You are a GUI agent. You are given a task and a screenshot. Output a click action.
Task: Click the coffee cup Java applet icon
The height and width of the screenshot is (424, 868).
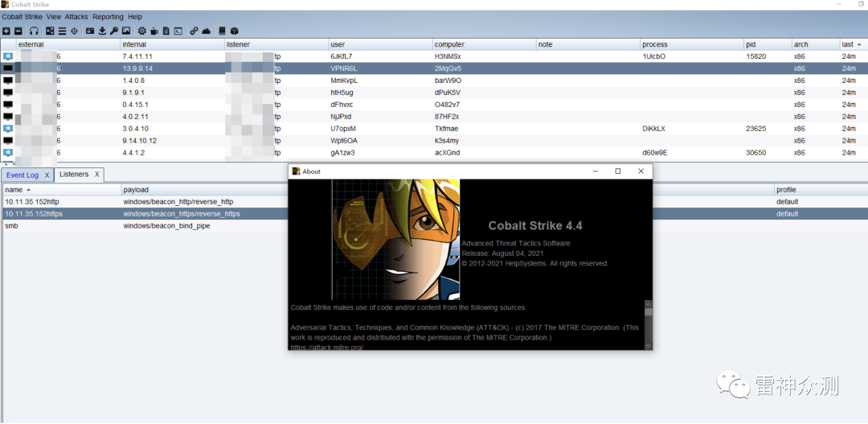(154, 31)
